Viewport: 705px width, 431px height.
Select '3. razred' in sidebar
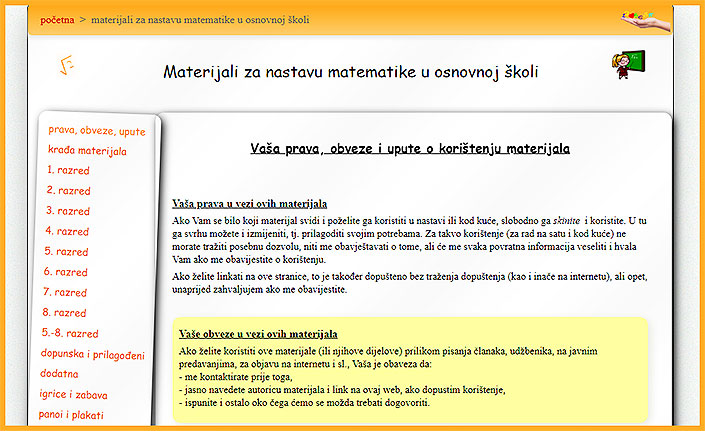(68, 211)
